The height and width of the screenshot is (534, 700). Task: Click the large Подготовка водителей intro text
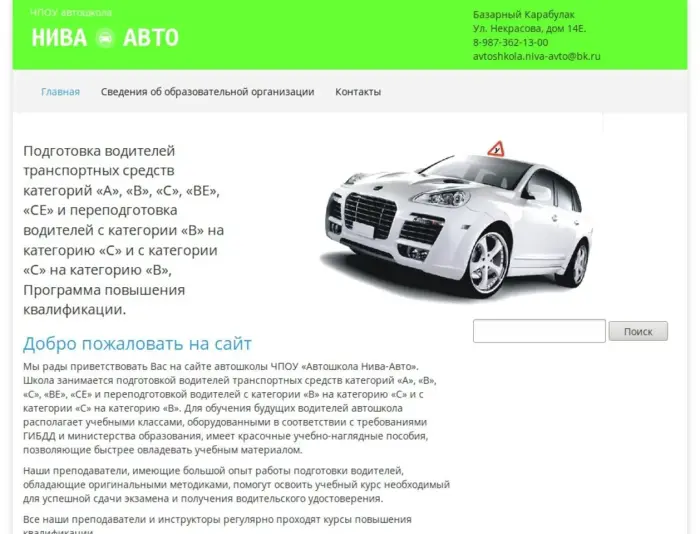tap(124, 230)
